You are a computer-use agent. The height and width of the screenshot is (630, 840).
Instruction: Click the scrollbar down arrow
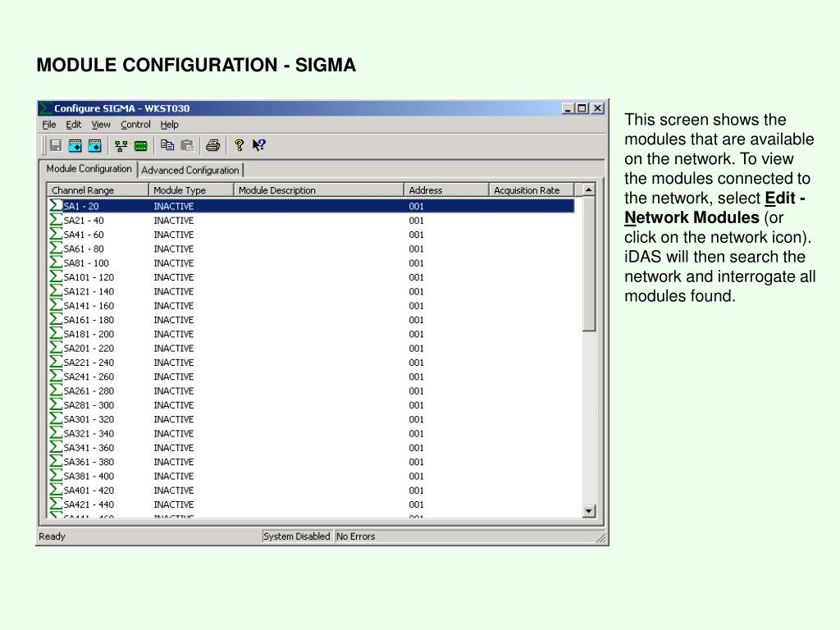point(589,511)
